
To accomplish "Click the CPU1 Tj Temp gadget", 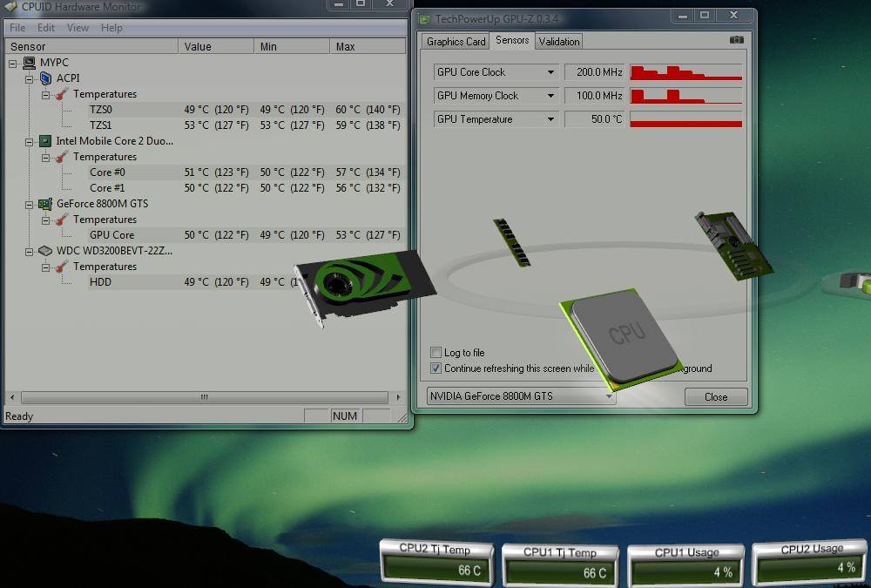I will [560, 564].
